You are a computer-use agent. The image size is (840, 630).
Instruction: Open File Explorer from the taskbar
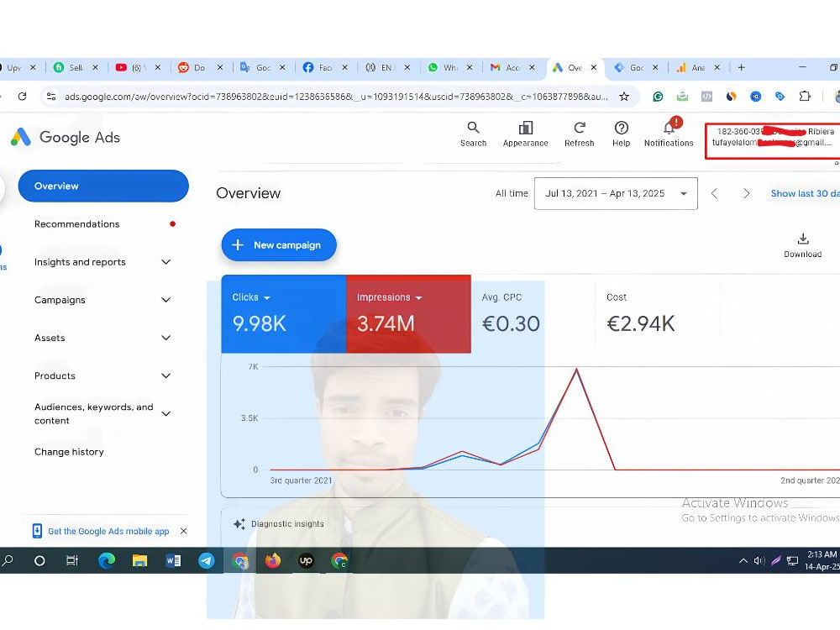point(139,561)
